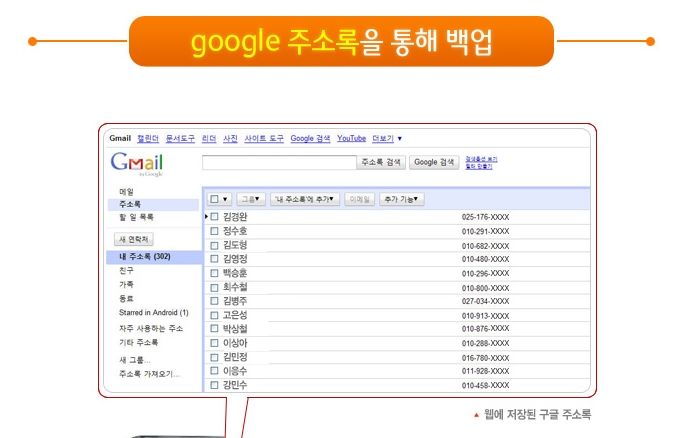Click the 주소록 검색 button

381,162
